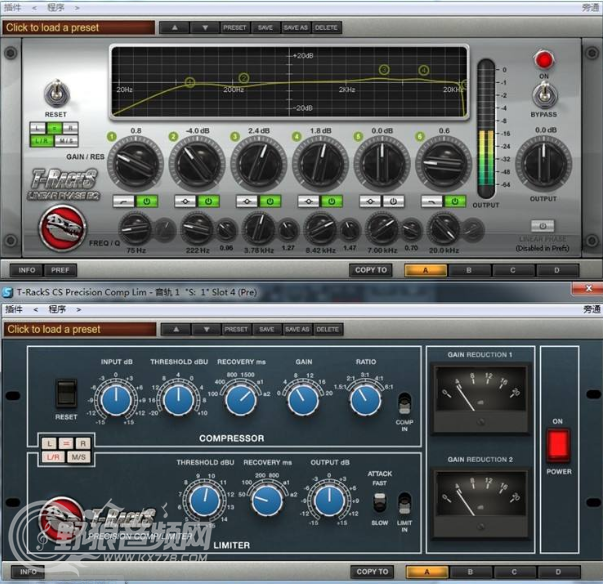
Task: Click PREF button under the EQ
Action: (60, 270)
